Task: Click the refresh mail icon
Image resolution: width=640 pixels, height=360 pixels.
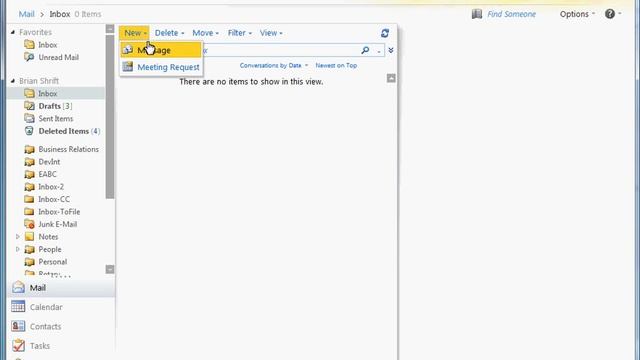Action: 384,33
